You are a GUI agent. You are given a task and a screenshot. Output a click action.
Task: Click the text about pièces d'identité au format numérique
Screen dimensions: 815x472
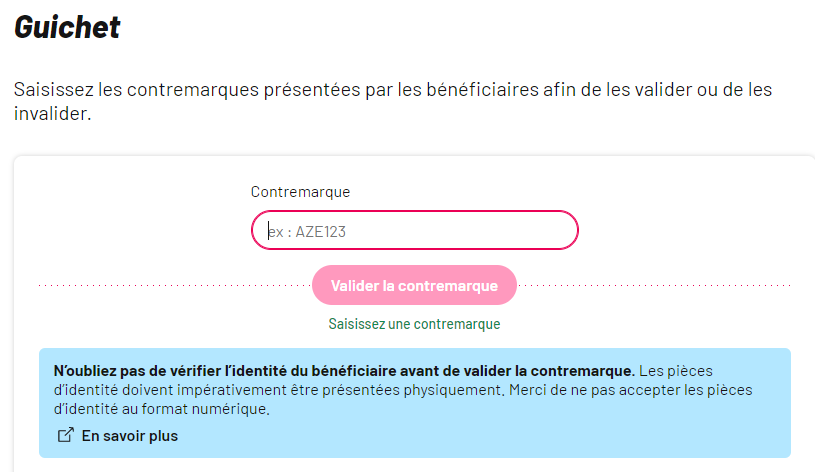pos(162,409)
